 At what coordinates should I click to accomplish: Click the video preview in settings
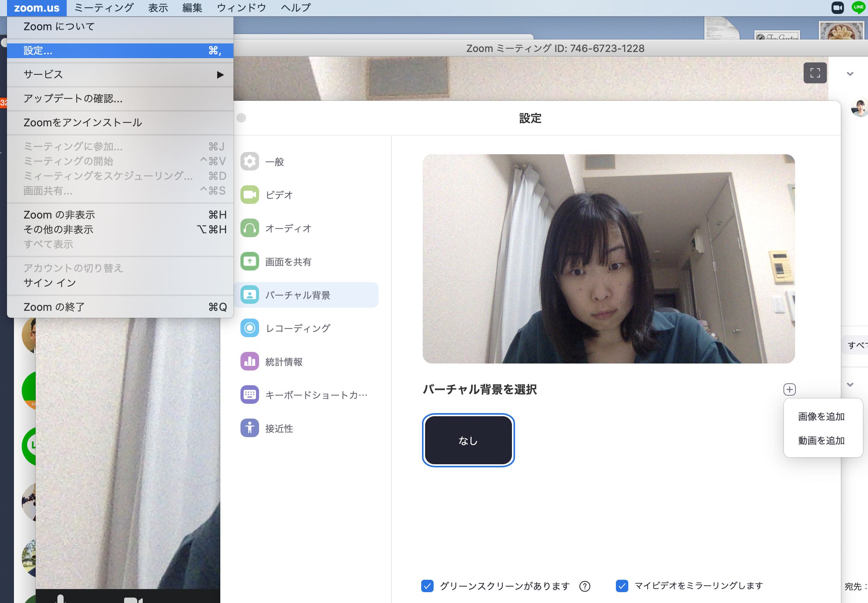coord(609,259)
